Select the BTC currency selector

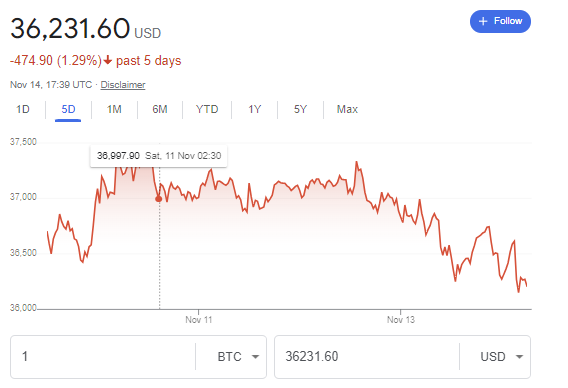click(238, 357)
